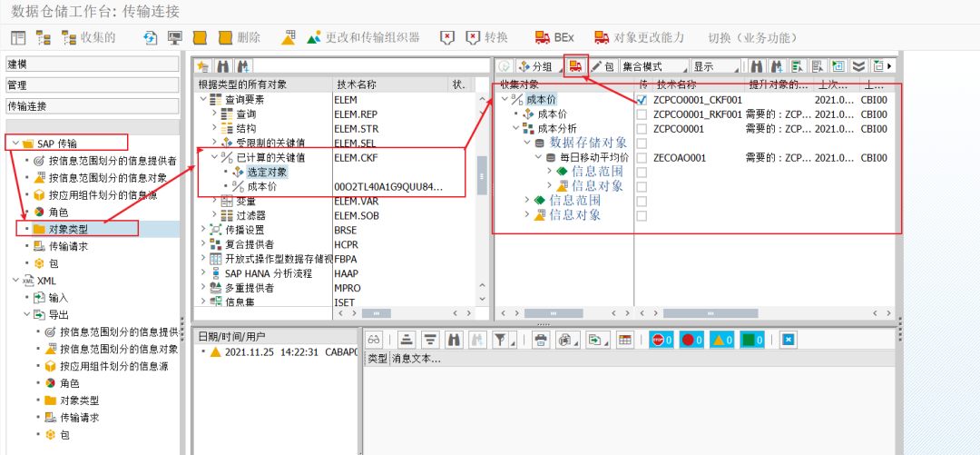980x455 pixels.
Task: Click the binoculars search icon in the collection toolbar
Action: point(756,65)
